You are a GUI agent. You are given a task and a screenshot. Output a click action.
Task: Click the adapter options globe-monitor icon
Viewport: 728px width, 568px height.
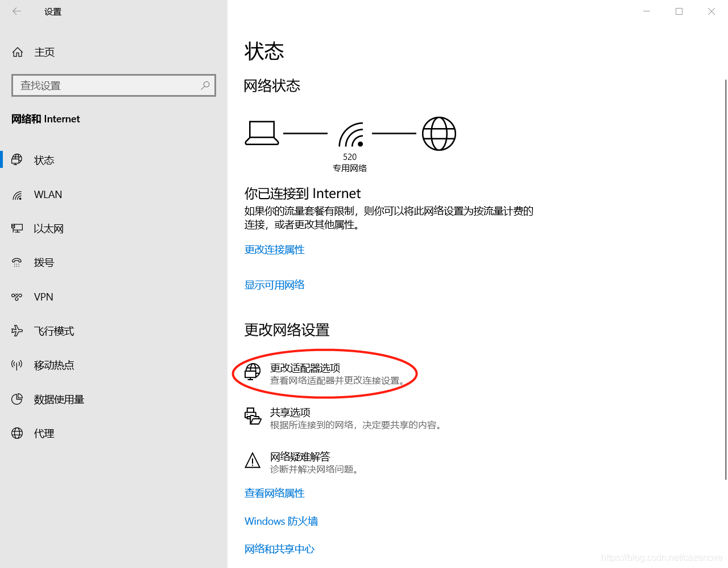253,372
